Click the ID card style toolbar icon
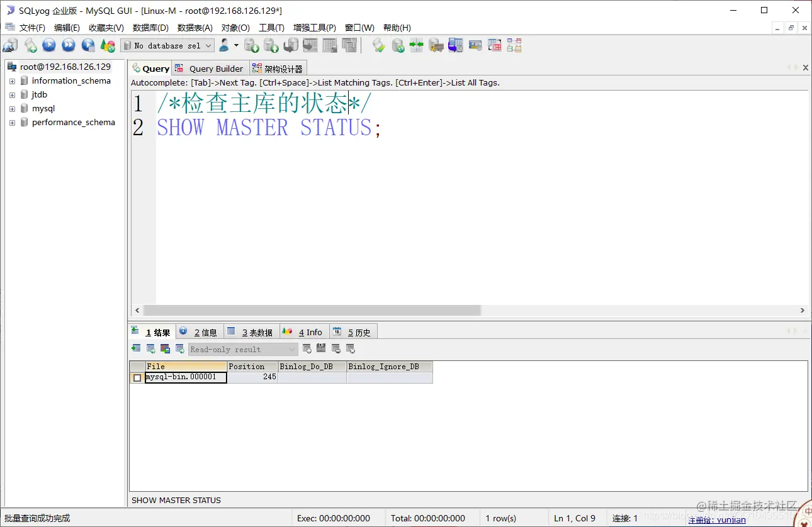Viewport: 812px width, 527px height. (x=475, y=45)
